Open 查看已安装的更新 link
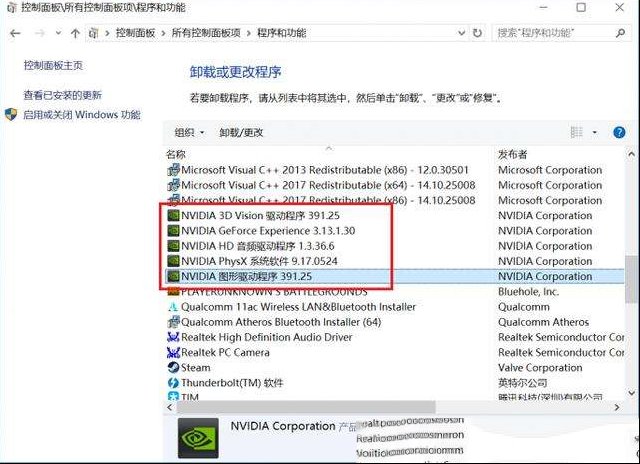This screenshot has height=464, width=640. (62, 95)
